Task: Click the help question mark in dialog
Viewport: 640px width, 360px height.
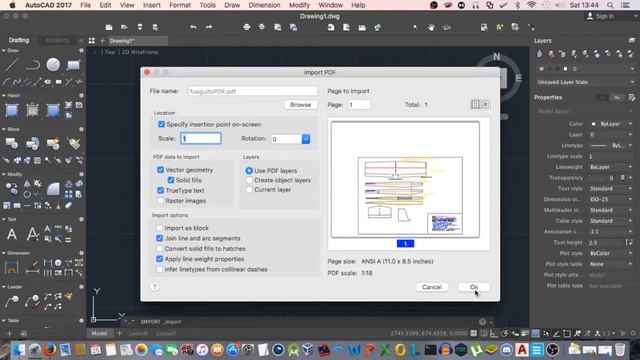Action: click(155, 287)
